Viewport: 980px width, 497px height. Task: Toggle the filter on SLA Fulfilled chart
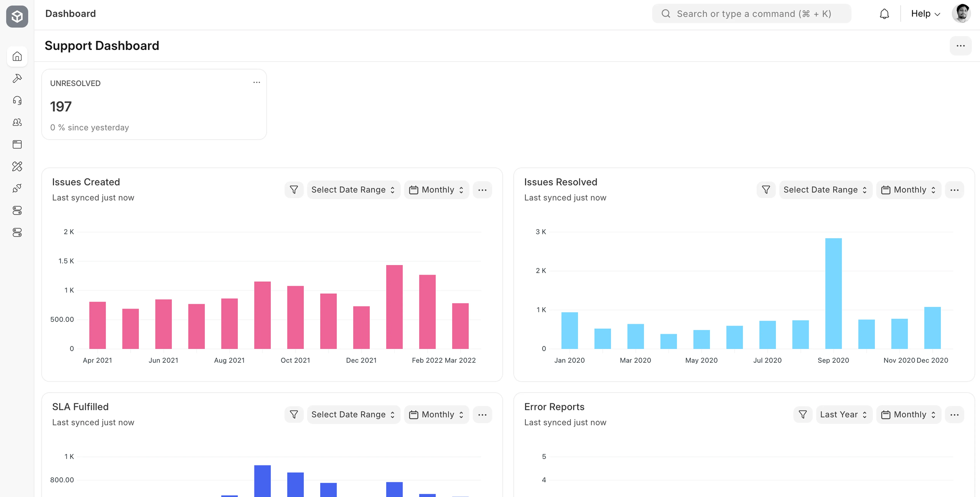pyautogui.click(x=294, y=414)
